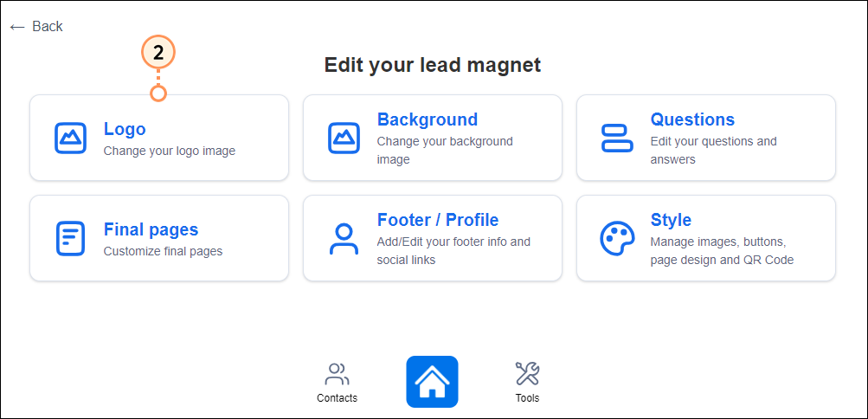Viewport: 868px width, 419px height.
Task: Click the "Edit your lead magnet" title
Action: (x=433, y=65)
